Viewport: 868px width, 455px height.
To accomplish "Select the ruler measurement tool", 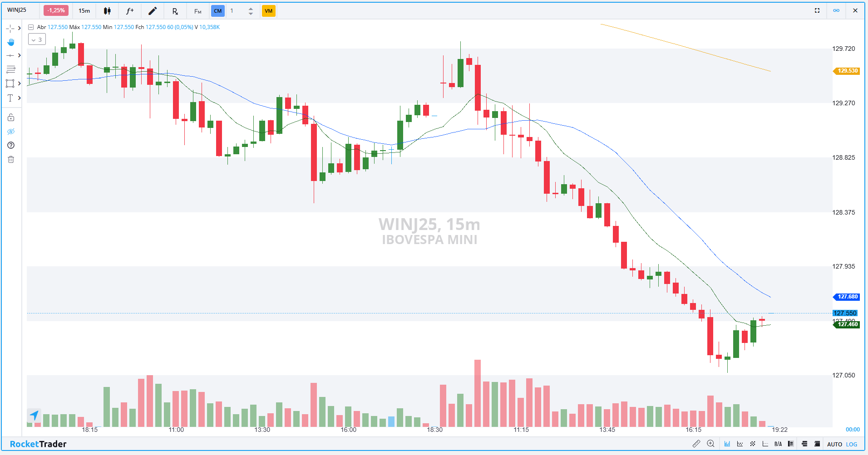I will pyautogui.click(x=696, y=444).
